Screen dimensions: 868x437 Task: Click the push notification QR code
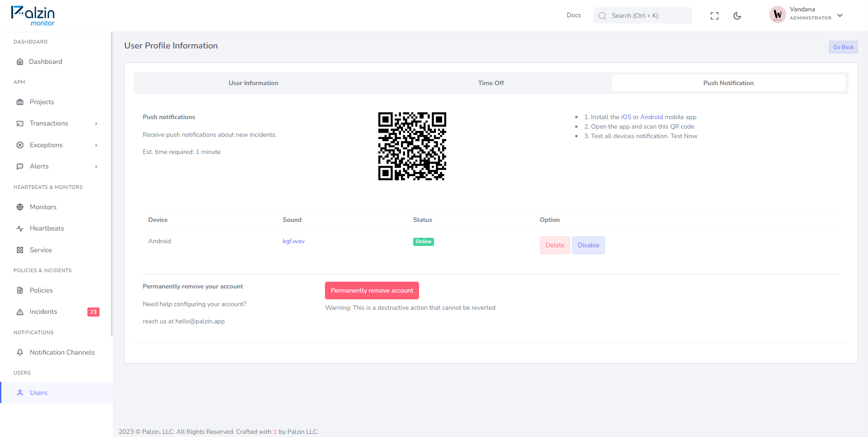tap(412, 146)
